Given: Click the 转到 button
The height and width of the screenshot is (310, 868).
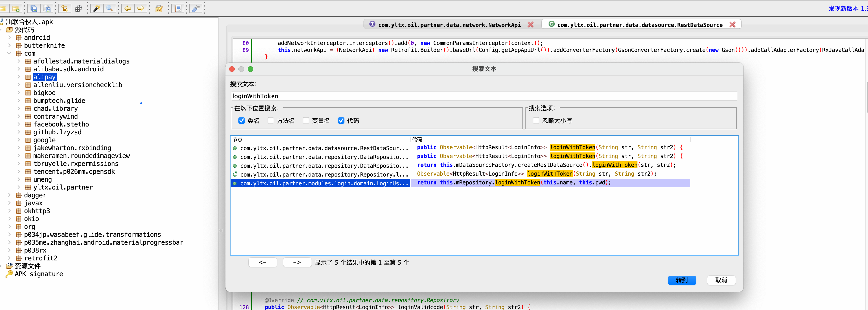Looking at the screenshot, I should point(682,280).
